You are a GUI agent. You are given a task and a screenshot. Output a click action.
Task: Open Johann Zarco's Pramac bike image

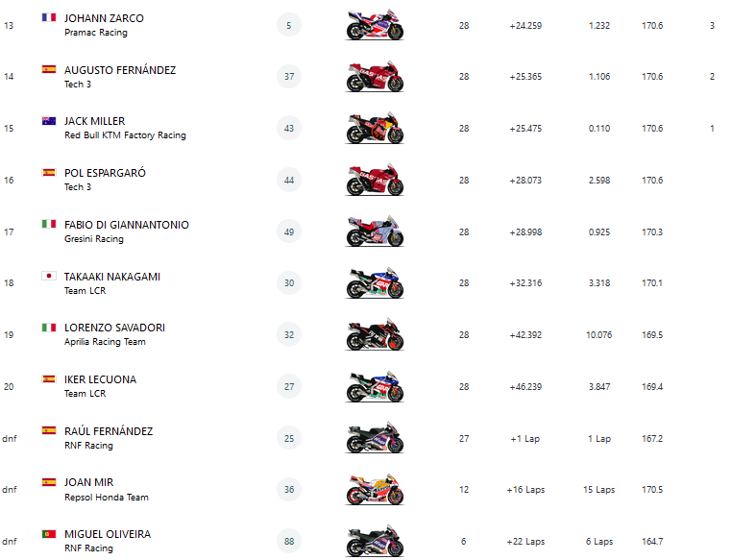pyautogui.click(x=375, y=26)
